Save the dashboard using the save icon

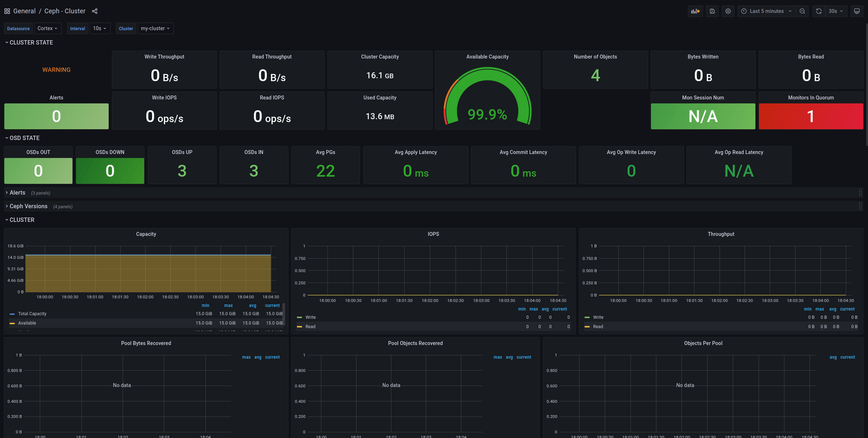click(712, 11)
